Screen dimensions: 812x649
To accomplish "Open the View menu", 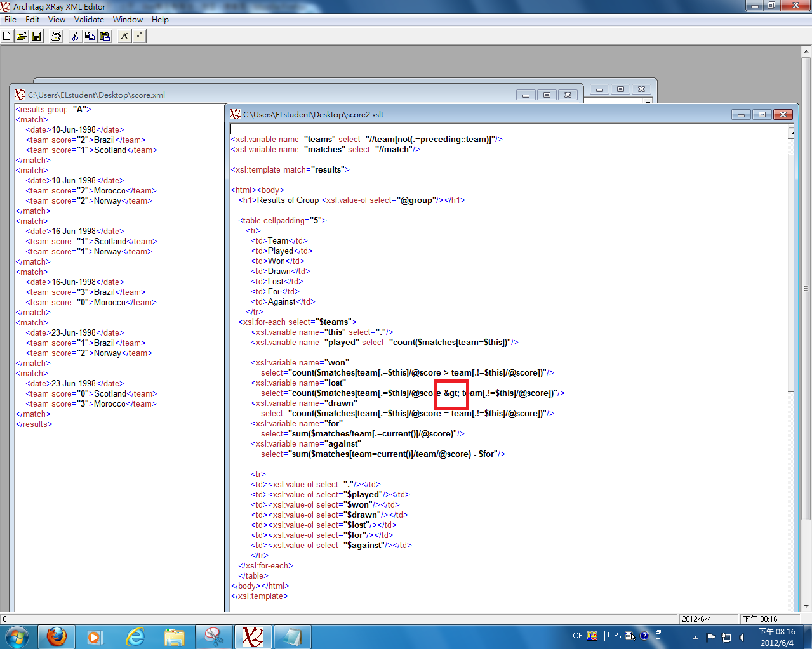I will [x=57, y=20].
